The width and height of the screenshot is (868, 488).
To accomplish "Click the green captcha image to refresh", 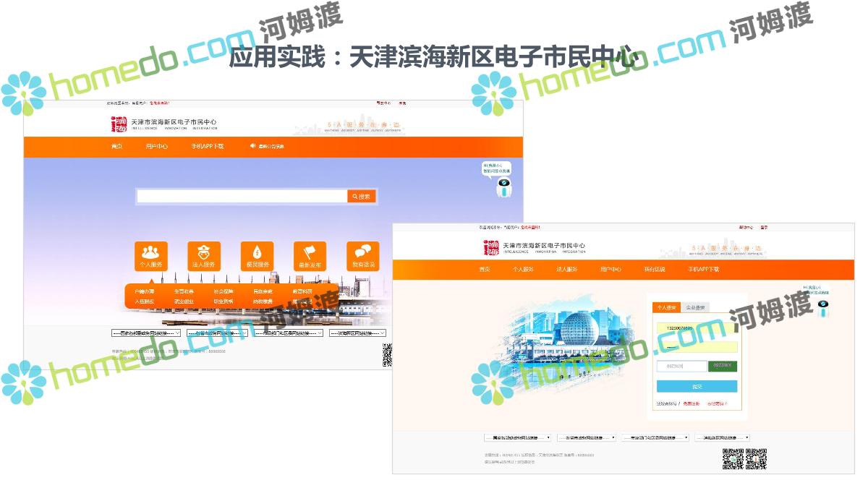I will pyautogui.click(x=722, y=367).
